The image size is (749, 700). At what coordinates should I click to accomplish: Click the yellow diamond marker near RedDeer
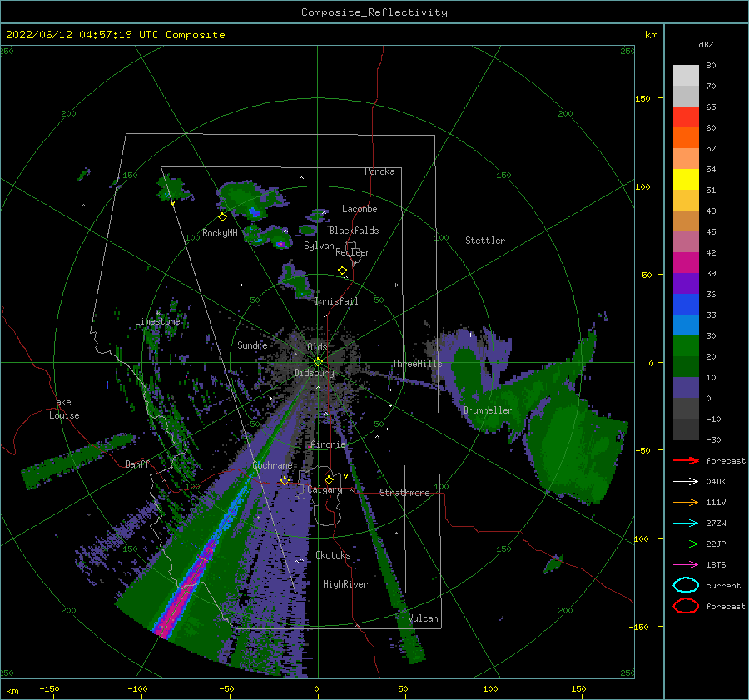[x=342, y=271]
